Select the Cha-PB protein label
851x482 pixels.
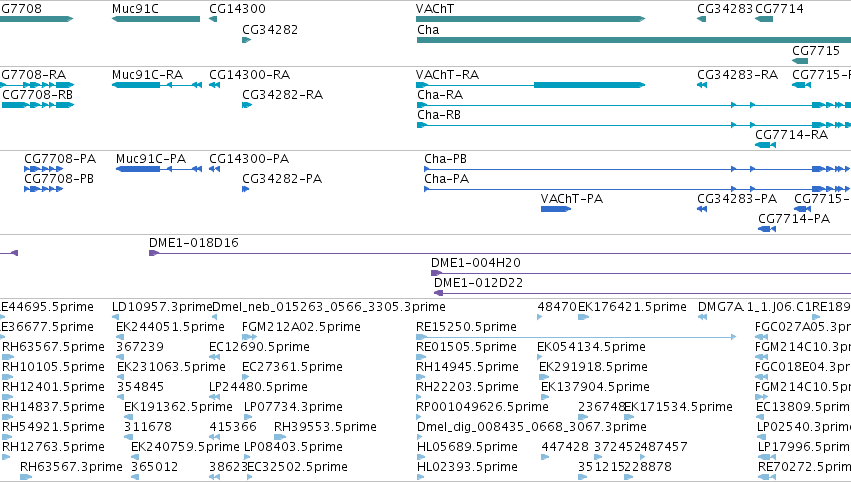[445, 158]
